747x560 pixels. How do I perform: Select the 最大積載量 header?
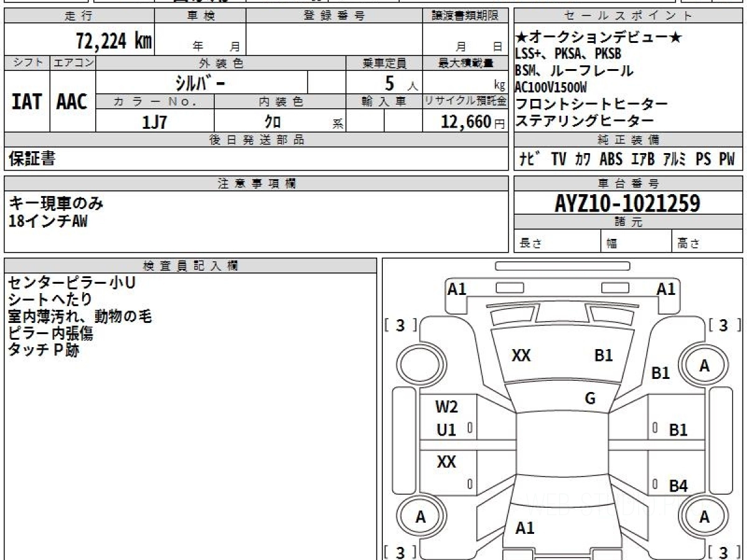pos(466,63)
